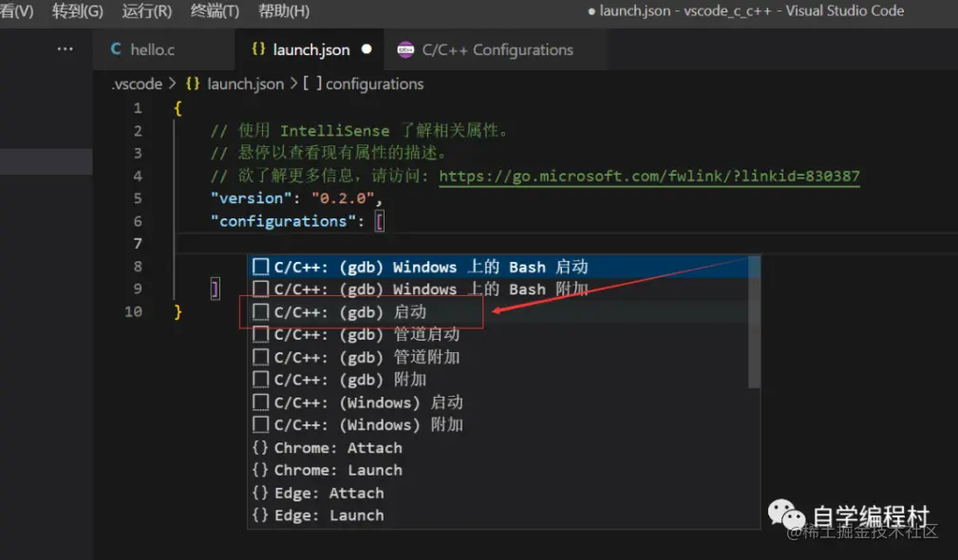Viewport: 958px width, 560px height.
Task: Click .vscode folder in breadcrumb
Action: 137,84
